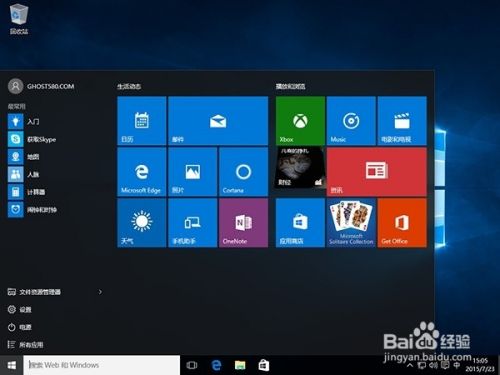Screen dimensions: 500x375
Task: Open the Calendar tile
Action: [142, 121]
